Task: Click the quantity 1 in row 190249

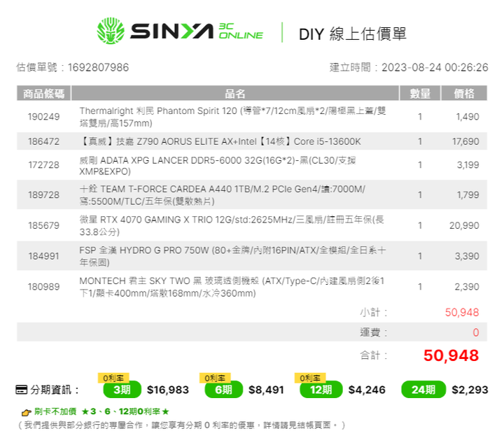Action: click(x=420, y=117)
